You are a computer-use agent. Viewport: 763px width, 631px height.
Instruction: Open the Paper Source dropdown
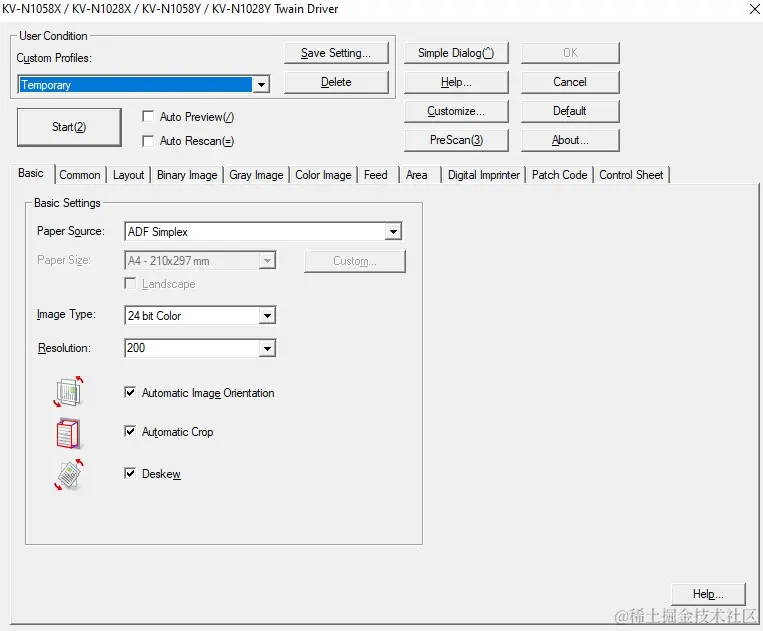coord(393,232)
